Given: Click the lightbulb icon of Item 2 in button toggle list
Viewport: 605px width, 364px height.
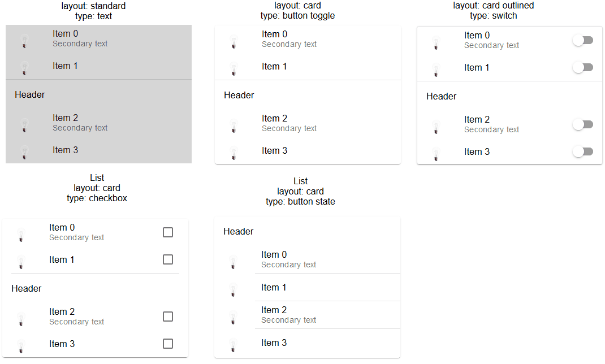Looking at the screenshot, I should pos(234,125).
